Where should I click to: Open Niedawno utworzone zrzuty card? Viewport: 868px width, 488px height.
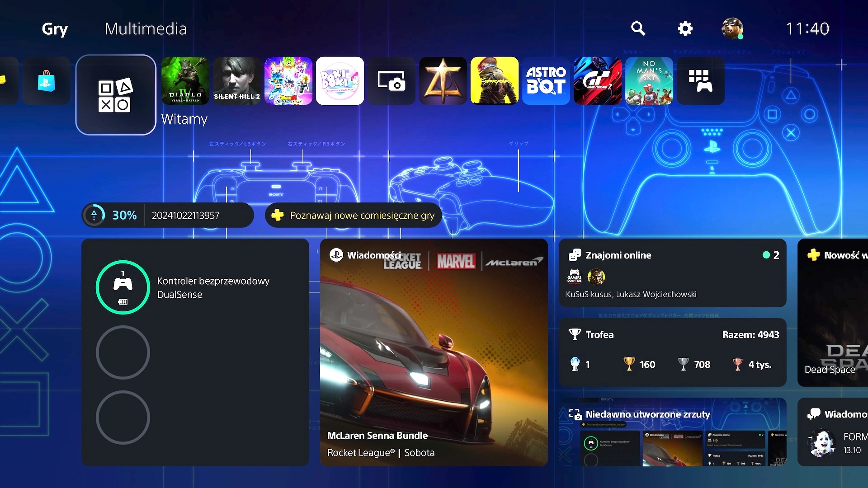point(673,432)
